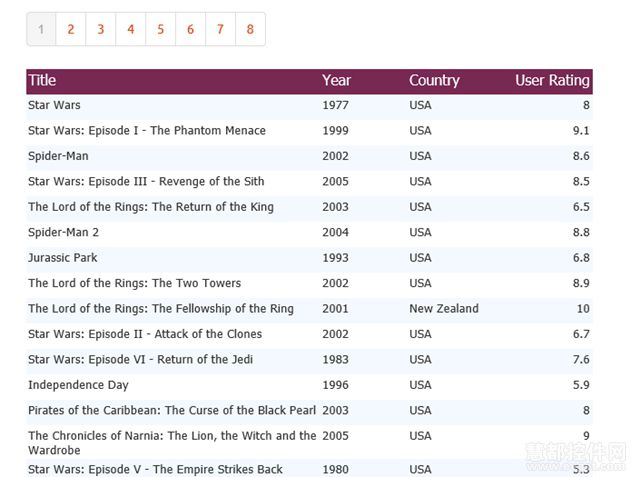Select current page 1 in pagination

[x=41, y=29]
